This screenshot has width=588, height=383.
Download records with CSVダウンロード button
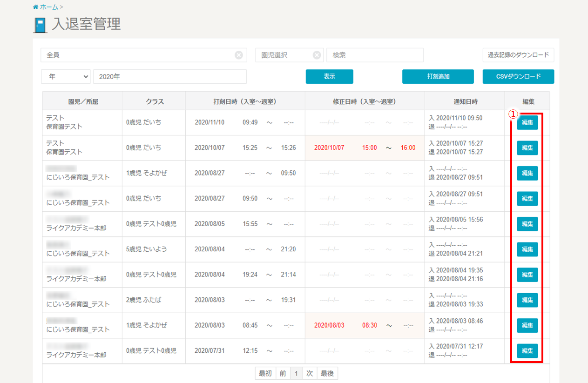click(x=518, y=77)
